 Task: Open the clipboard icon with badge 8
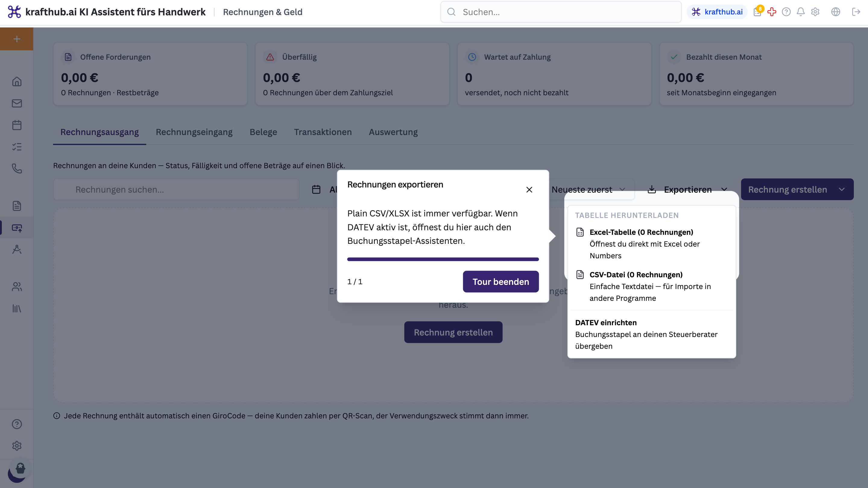pyautogui.click(x=758, y=12)
